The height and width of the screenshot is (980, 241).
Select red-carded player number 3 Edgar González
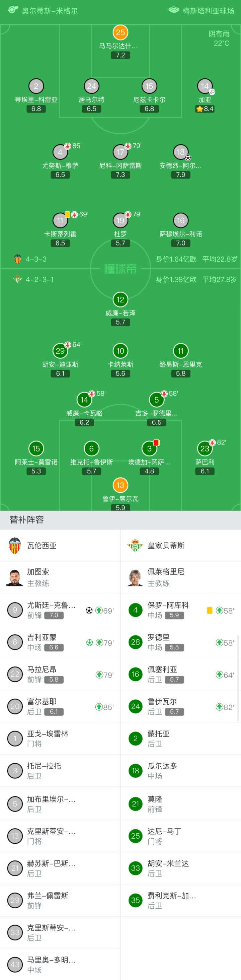[x=149, y=448]
